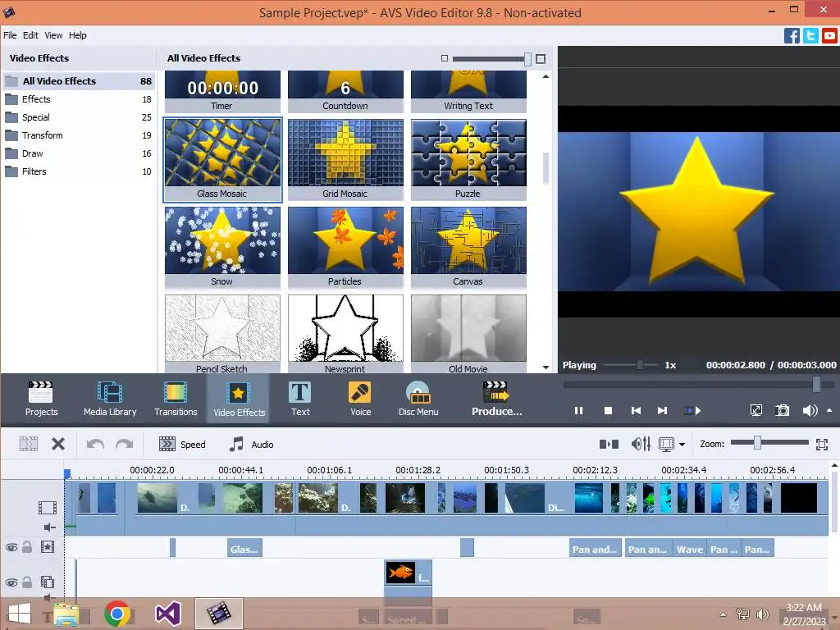Toggle lock on video effects track
Viewport: 840px width, 630px height.
(x=27, y=547)
